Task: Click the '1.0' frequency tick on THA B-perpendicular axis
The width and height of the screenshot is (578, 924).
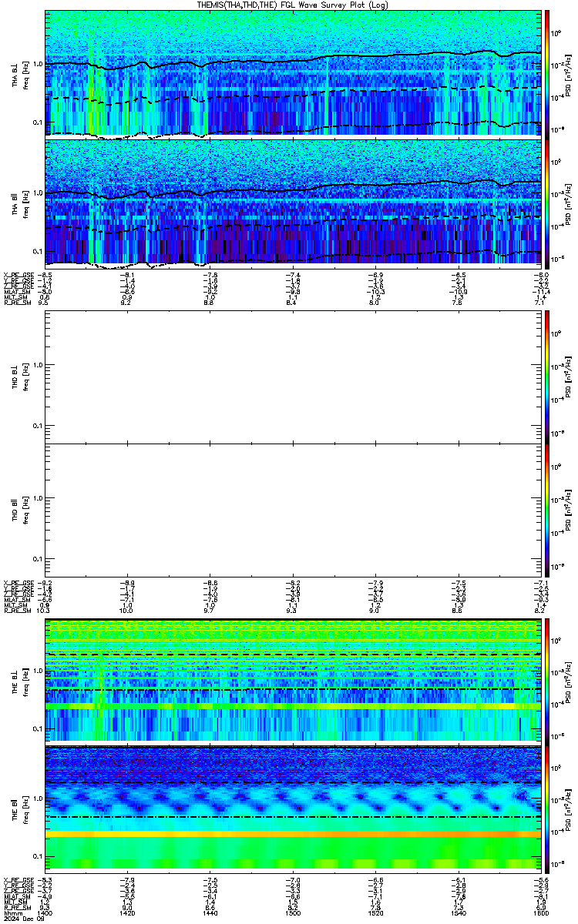Action: 38,64
